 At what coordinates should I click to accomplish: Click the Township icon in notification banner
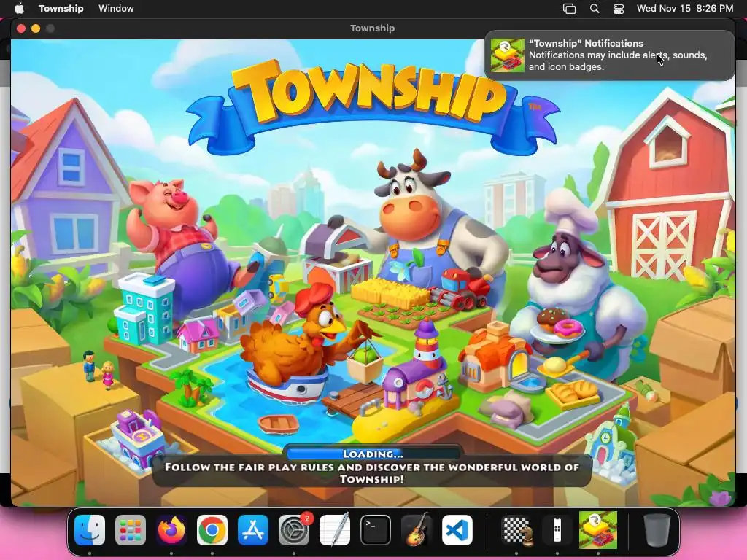click(508, 55)
